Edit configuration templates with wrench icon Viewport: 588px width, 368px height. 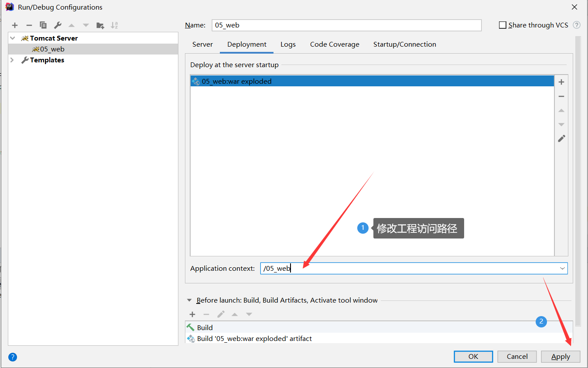point(57,25)
